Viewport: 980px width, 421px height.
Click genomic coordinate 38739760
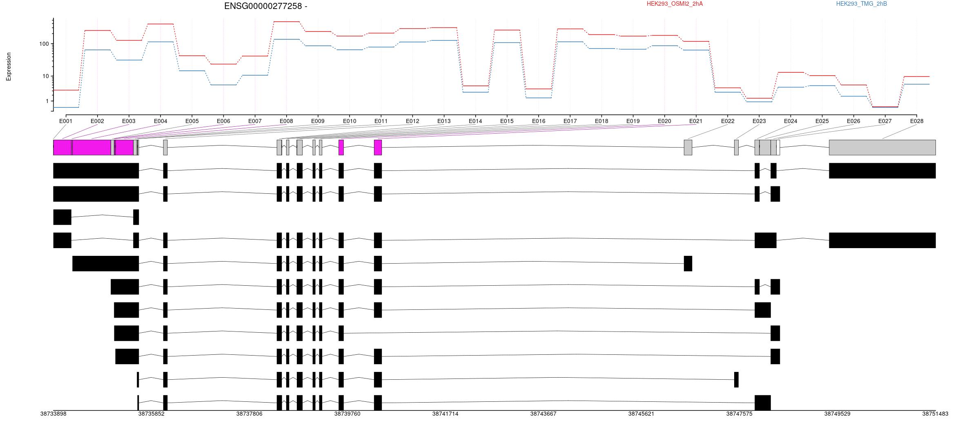coord(347,414)
